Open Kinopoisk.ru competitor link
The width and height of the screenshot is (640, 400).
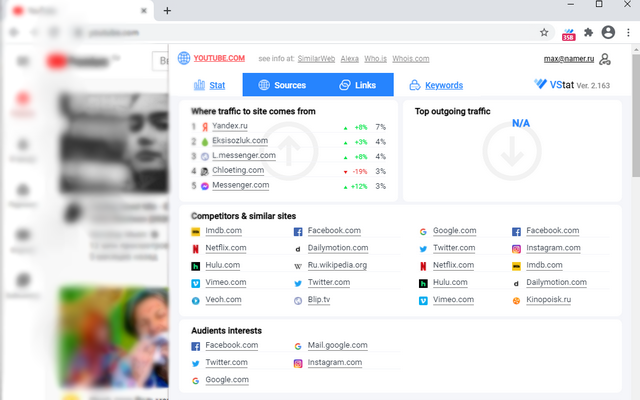(x=549, y=299)
